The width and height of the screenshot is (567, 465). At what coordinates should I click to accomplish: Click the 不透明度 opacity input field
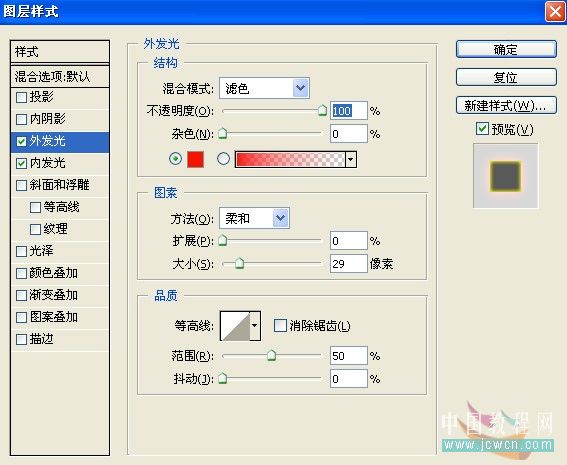(x=349, y=111)
